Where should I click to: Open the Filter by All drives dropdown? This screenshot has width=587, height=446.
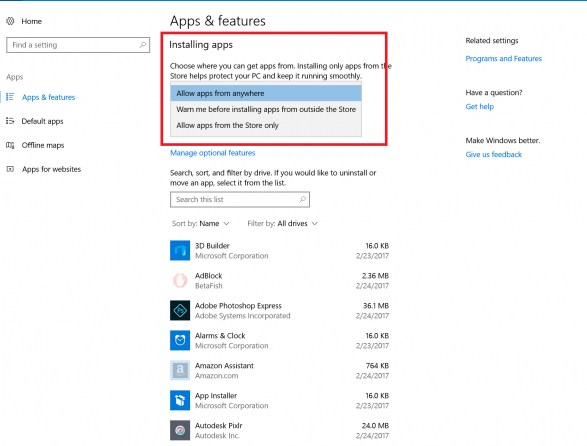[283, 224]
